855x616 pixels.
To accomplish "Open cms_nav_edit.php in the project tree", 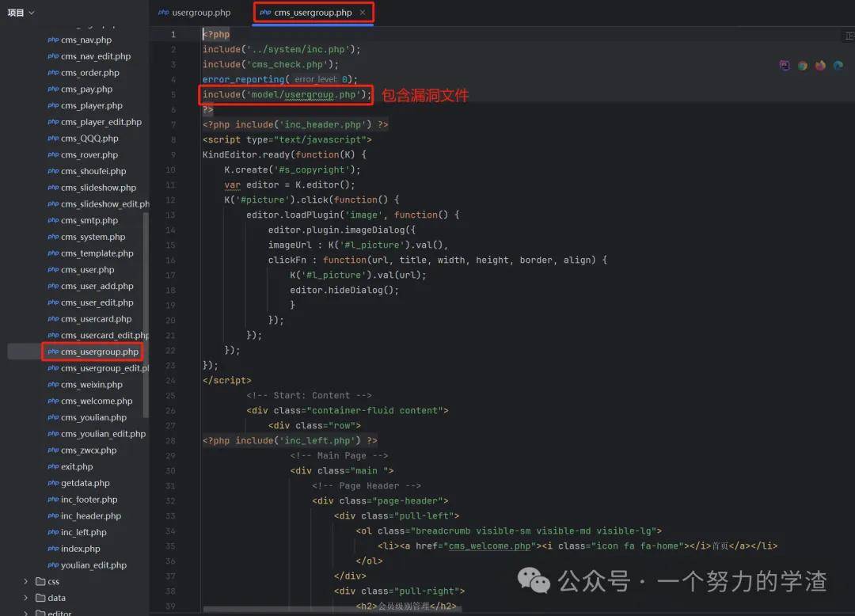I will point(89,56).
